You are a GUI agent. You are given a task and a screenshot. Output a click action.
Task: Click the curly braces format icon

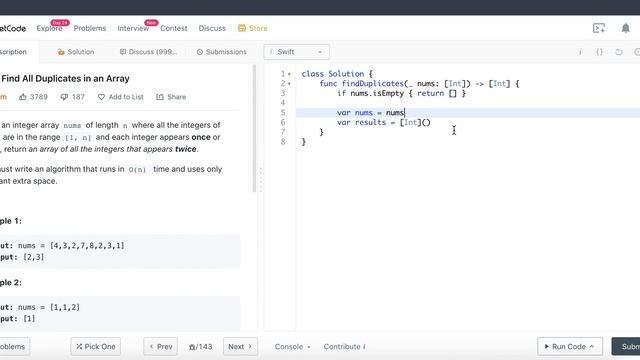click(x=599, y=52)
